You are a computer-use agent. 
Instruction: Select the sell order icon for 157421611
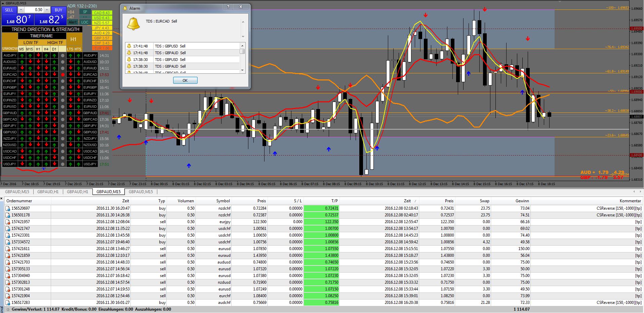[x=8, y=249]
